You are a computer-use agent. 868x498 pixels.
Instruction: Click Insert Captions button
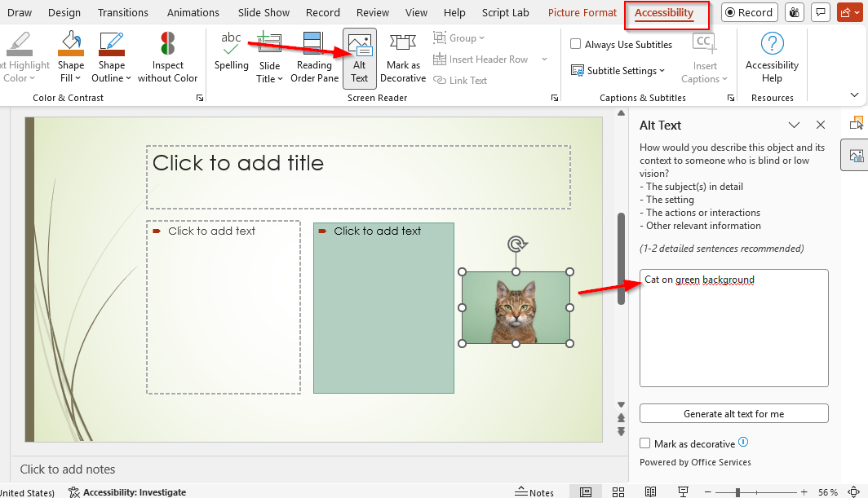704,58
